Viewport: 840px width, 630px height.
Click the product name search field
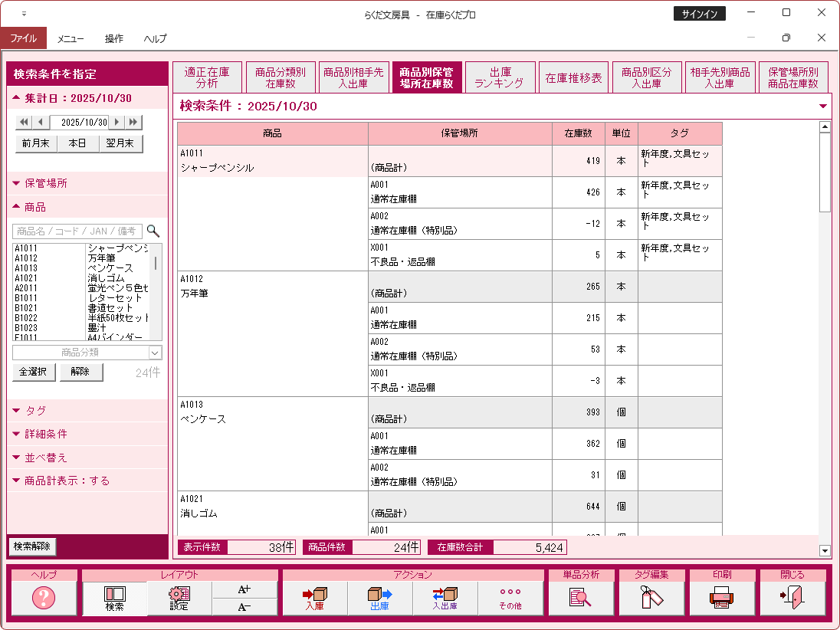[x=77, y=231]
